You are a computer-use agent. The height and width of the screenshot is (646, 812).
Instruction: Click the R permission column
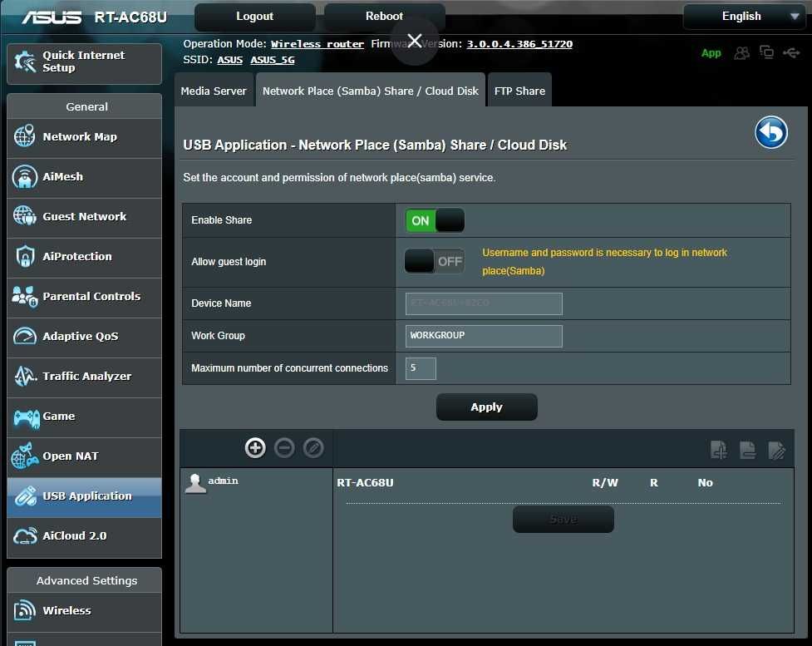[x=654, y=483]
